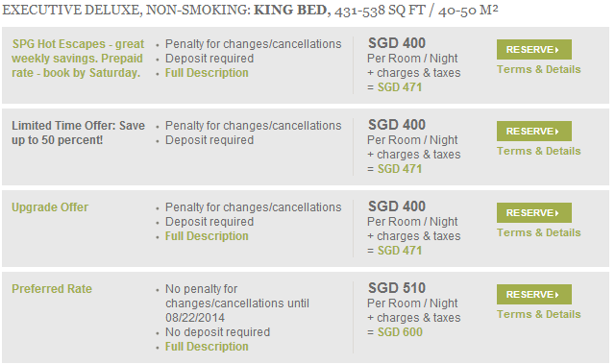Click the SGD 600 total price link
The image size is (616, 364).
[x=400, y=332]
